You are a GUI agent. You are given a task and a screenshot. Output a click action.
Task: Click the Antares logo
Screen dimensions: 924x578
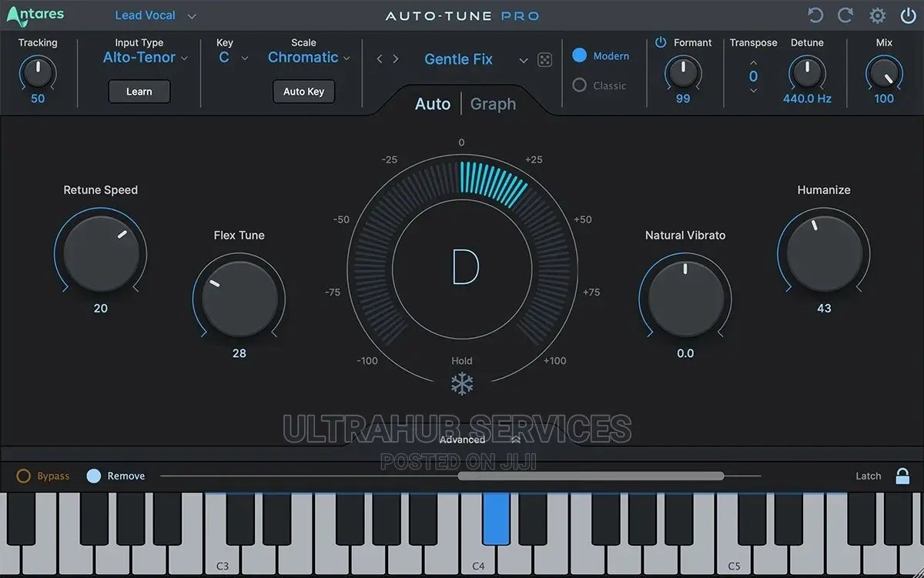[x=35, y=14]
